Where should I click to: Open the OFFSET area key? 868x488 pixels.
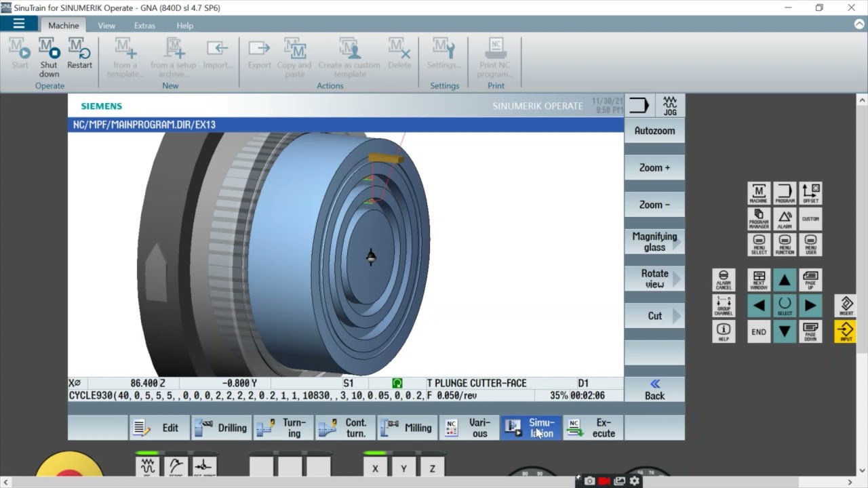(810, 193)
